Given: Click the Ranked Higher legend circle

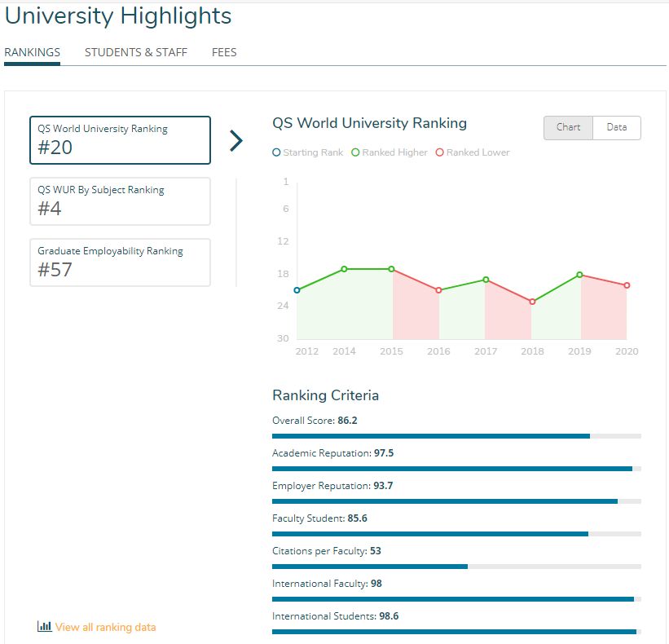Looking at the screenshot, I should [355, 152].
